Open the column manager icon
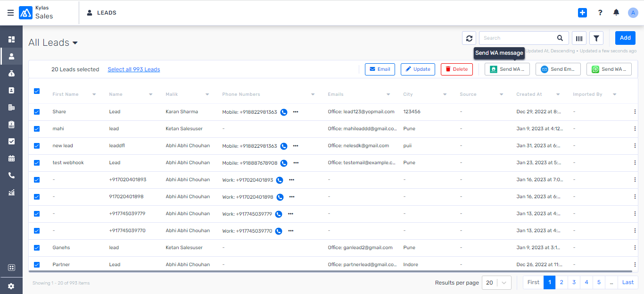 pos(579,38)
